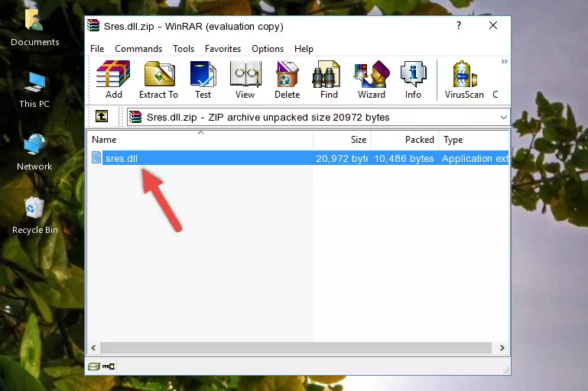The height and width of the screenshot is (391, 588).
Task: Sort by Size column header
Action: click(x=342, y=139)
